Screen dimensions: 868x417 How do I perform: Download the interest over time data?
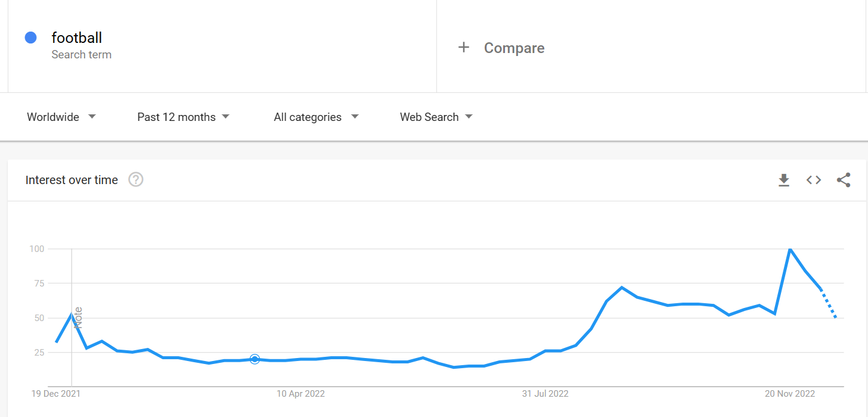coord(784,180)
